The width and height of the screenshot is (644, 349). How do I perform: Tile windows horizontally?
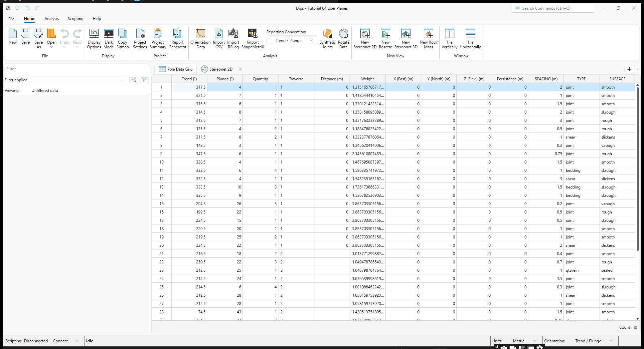tap(470, 39)
